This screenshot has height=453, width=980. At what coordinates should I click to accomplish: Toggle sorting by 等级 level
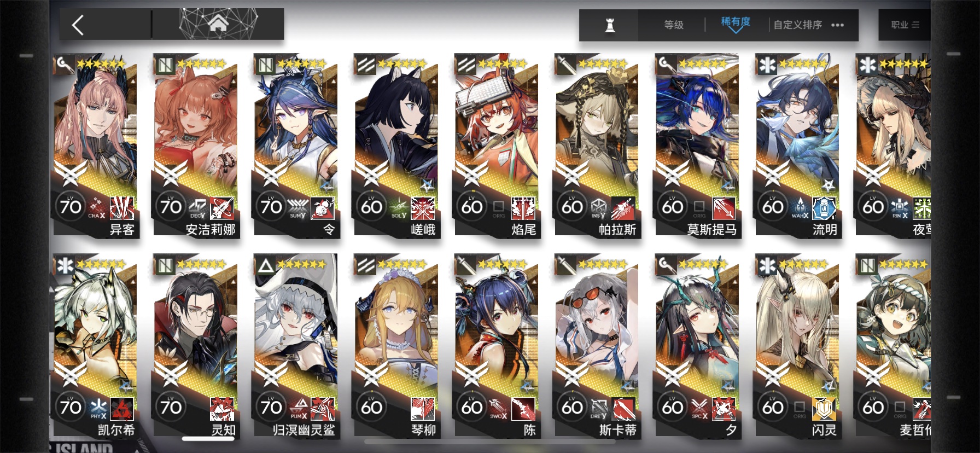[674, 25]
